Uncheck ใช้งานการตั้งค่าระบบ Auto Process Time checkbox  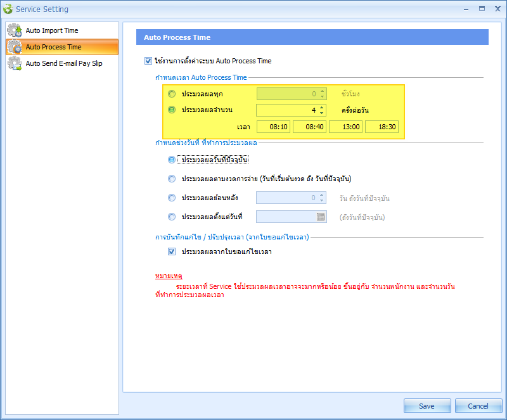click(148, 61)
